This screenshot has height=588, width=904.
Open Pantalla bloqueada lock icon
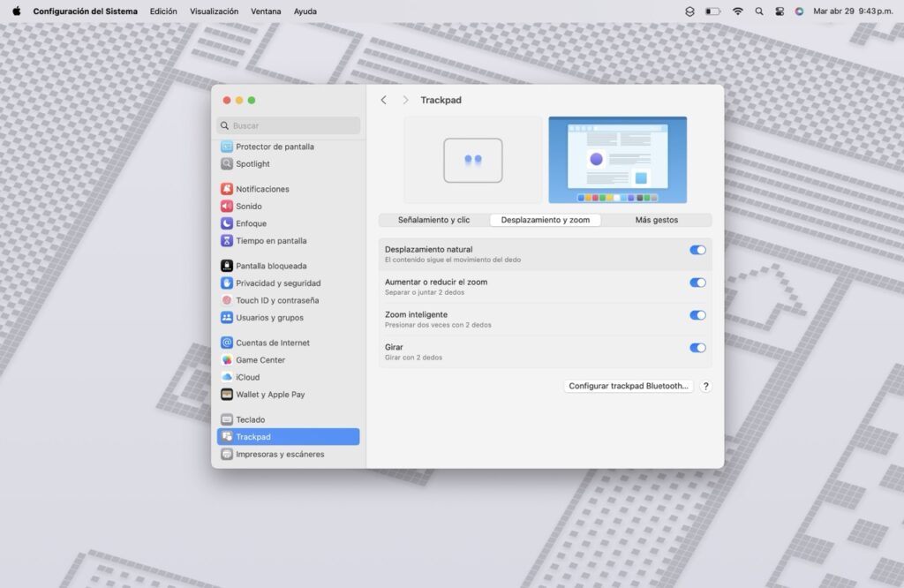[227, 266]
